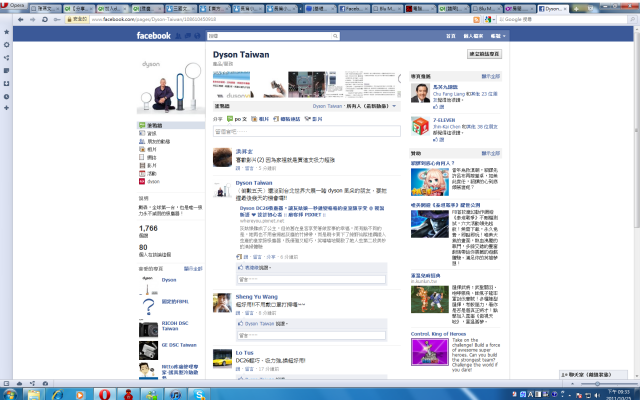Screen dimensions: 640x400
Task: Select the photo share option icon
Action: coord(254,119)
